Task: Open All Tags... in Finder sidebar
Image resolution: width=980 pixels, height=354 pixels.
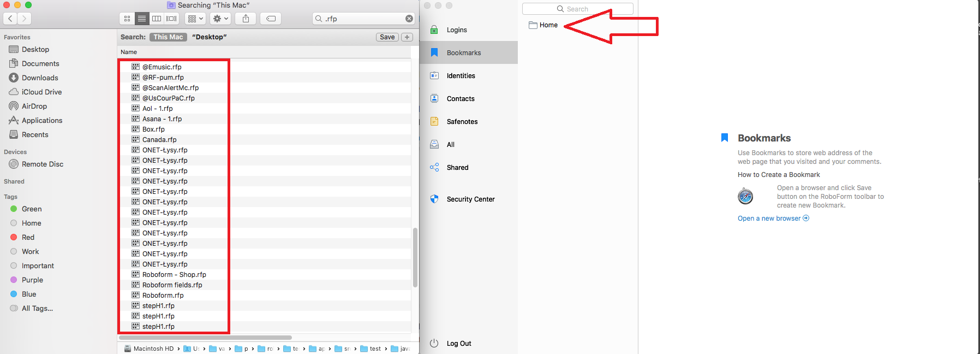Action: coord(37,308)
